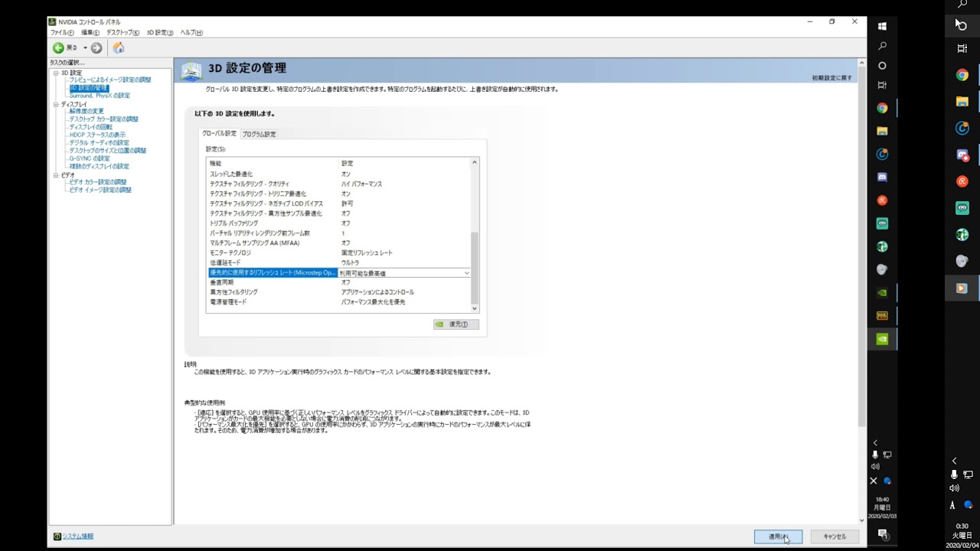Select デスクトップのサイズと位置の調整 tree item
Image resolution: width=980 pixels, height=551 pixels.
[107, 151]
